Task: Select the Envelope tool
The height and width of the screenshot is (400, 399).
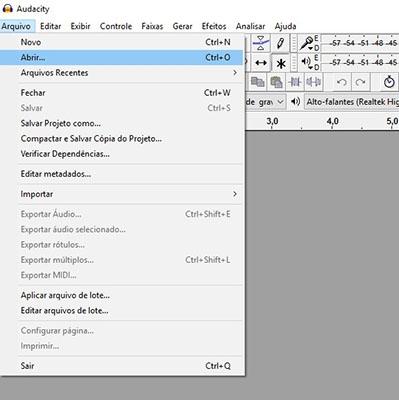Action: pos(261,43)
